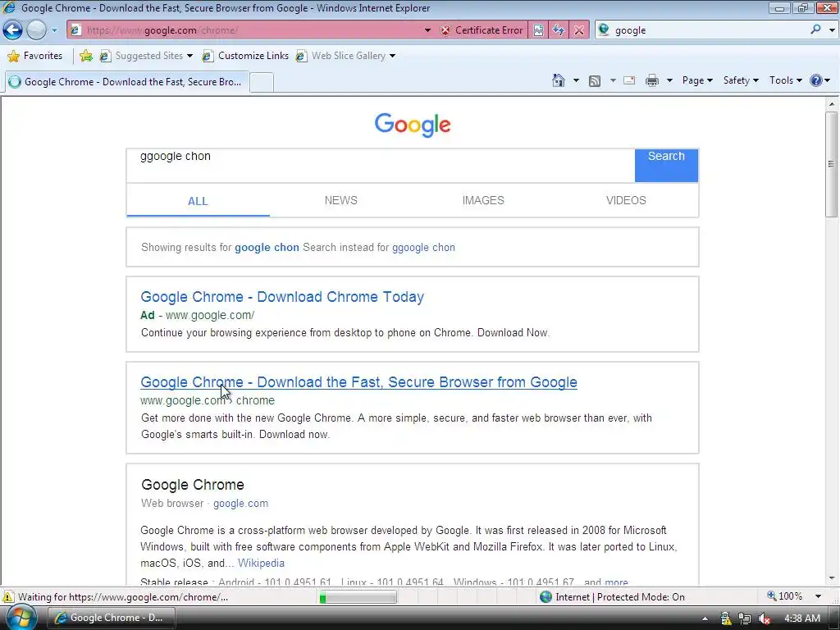
Task: Click the status bar warning icon
Action: pos(8,597)
